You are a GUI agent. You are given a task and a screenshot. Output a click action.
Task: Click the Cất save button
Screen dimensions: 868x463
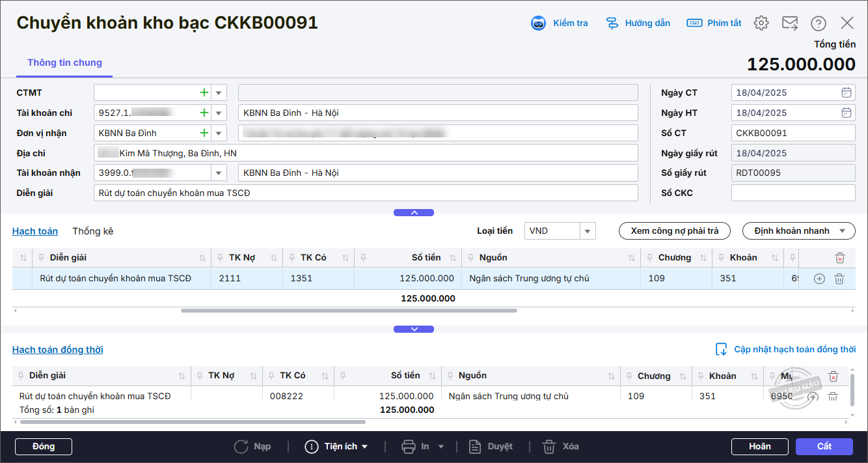824,447
